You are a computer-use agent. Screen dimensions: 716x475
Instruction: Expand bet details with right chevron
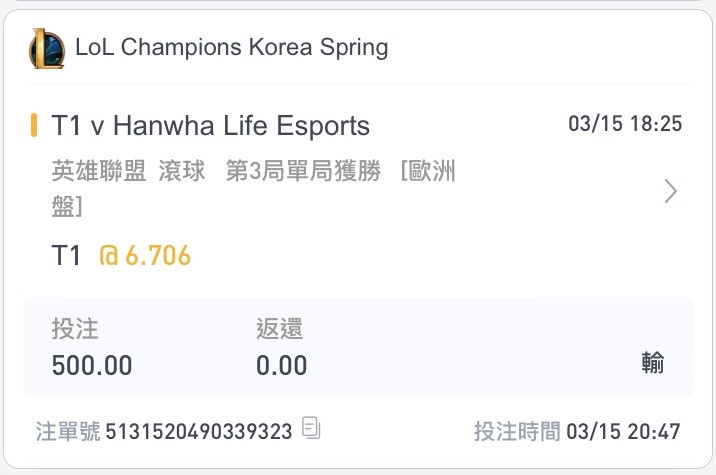tap(670, 191)
